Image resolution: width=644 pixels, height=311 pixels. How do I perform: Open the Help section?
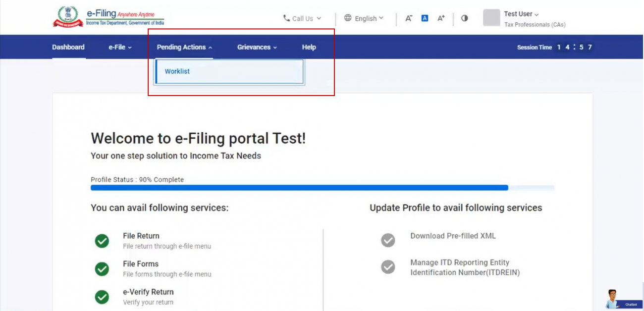(309, 47)
